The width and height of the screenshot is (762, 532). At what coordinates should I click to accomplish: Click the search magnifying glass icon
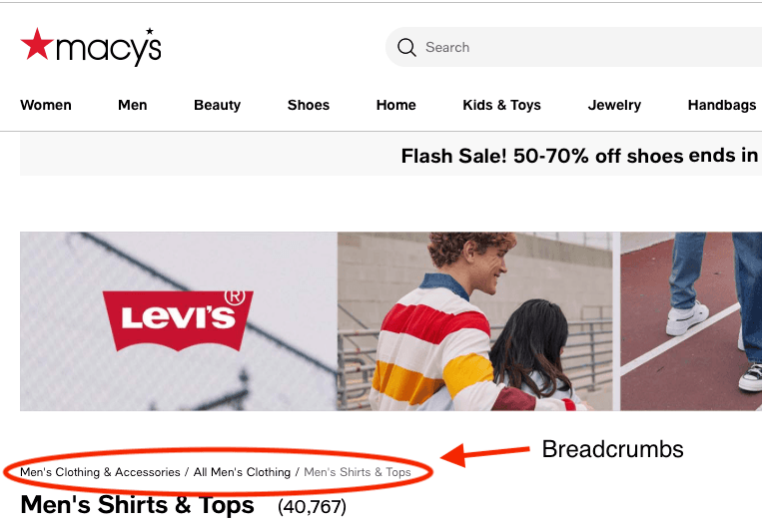406,47
